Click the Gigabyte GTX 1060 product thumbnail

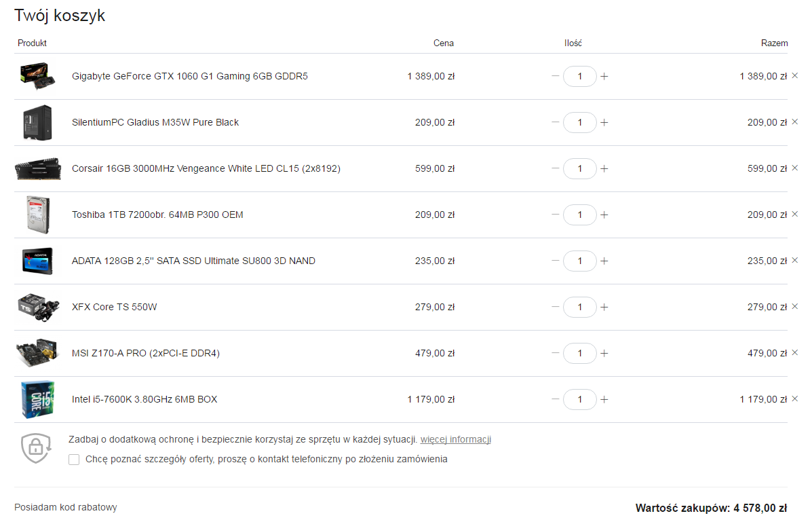point(37,76)
